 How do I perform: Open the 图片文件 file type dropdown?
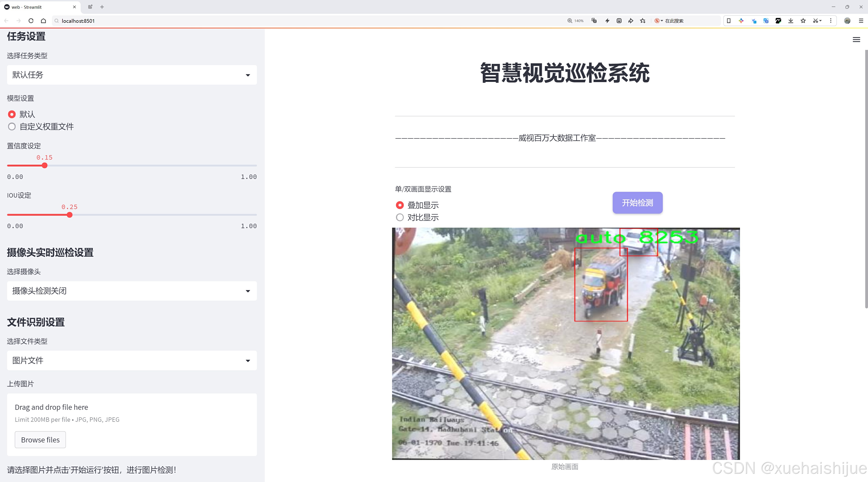pos(132,360)
